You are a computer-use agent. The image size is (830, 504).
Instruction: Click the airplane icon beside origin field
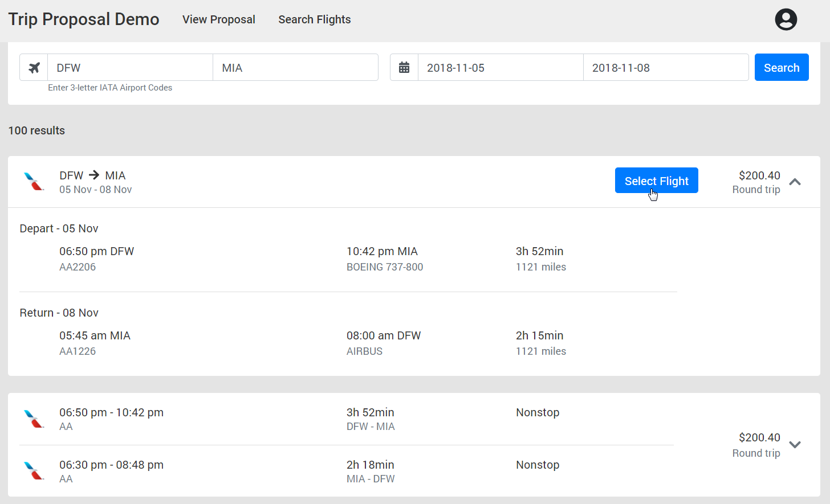tap(34, 68)
